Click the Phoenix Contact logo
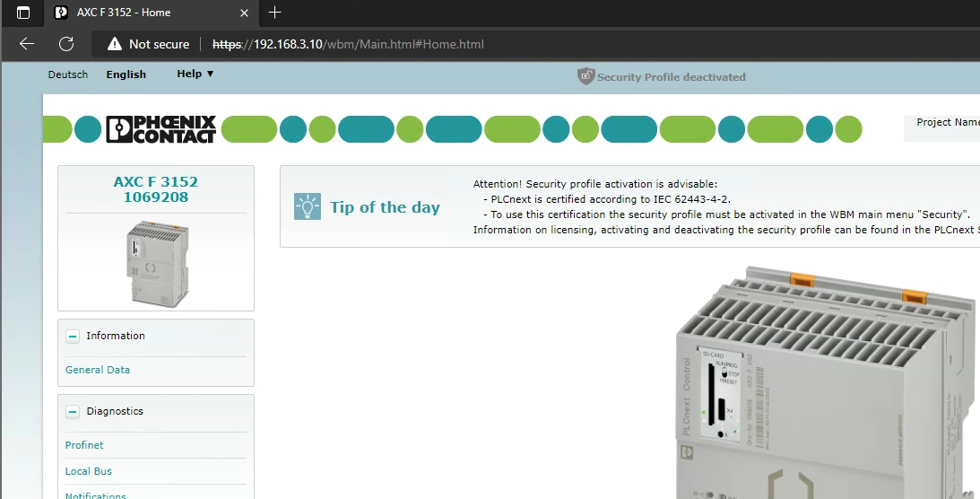This screenshot has height=499, width=980. (161, 129)
